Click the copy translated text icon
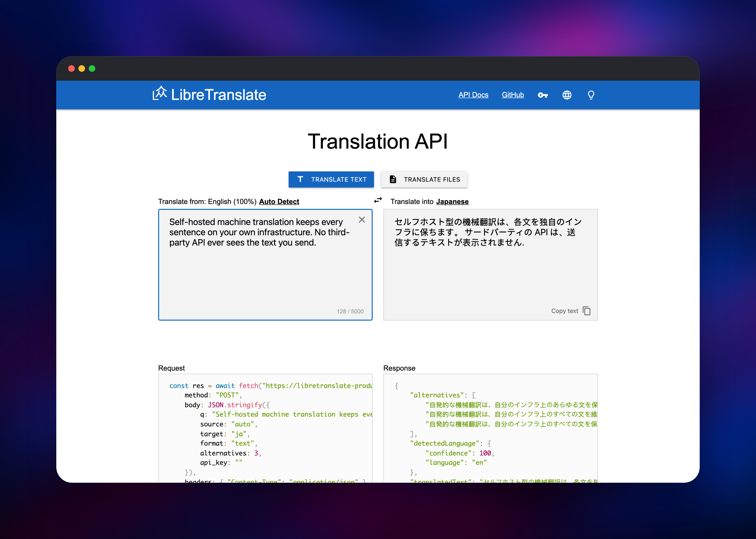Screen dimensions: 756x539 587,311
